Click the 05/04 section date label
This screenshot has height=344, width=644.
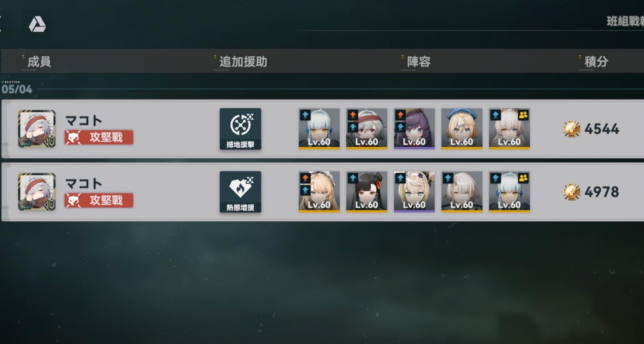[x=17, y=89]
